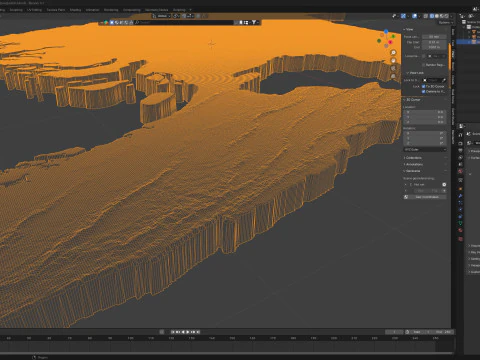480x360 pixels.
Task: Open the Scene properties tab icon
Action: (460, 164)
